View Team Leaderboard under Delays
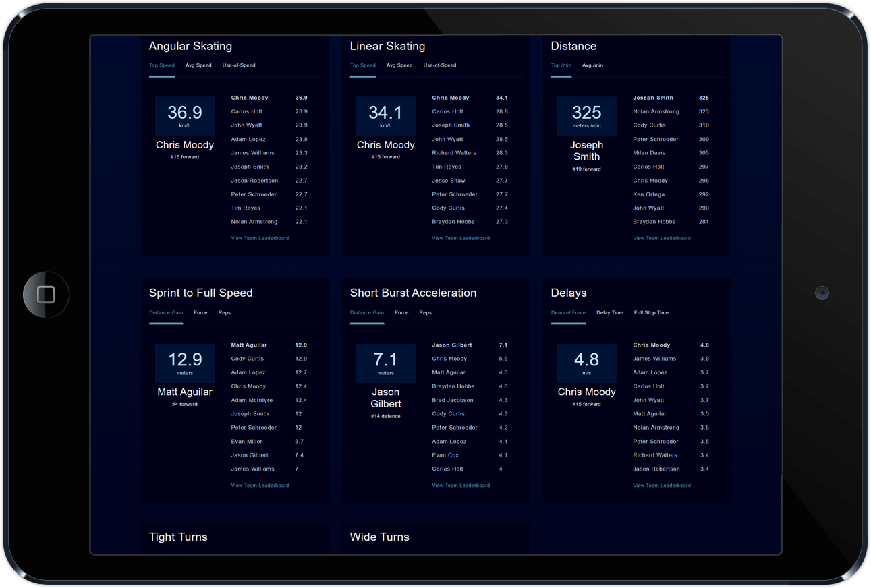The width and height of the screenshot is (871, 588). click(x=662, y=485)
